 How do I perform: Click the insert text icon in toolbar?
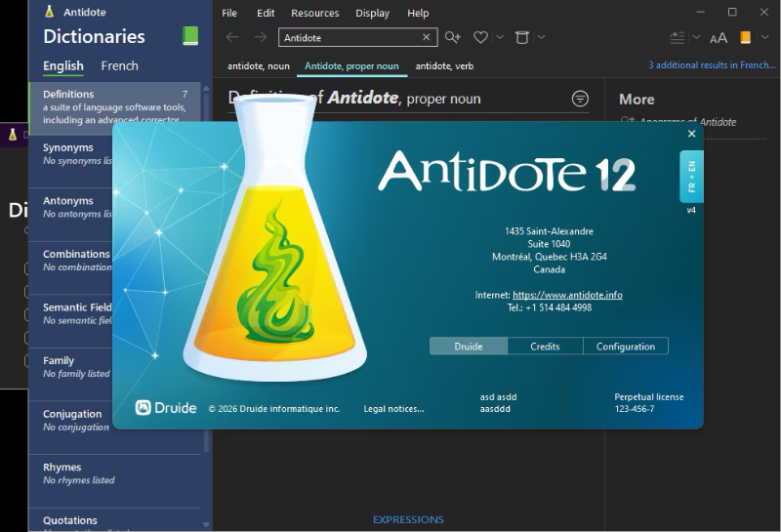click(678, 37)
